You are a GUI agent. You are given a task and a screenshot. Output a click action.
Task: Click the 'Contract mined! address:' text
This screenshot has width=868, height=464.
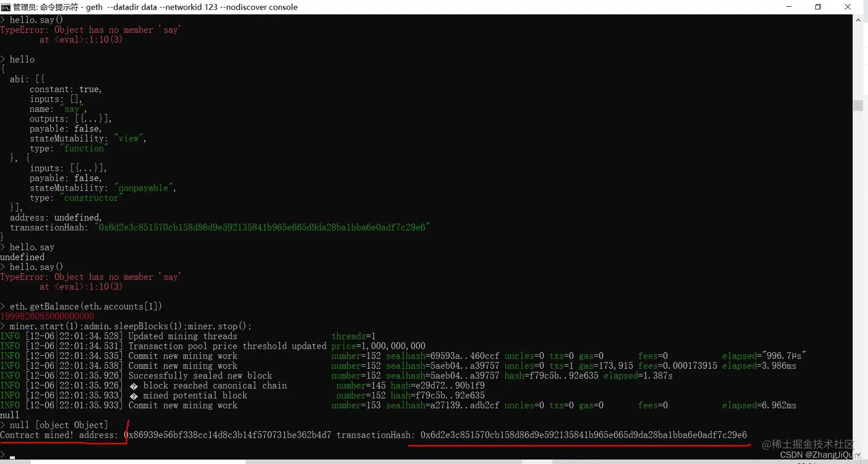click(x=60, y=435)
